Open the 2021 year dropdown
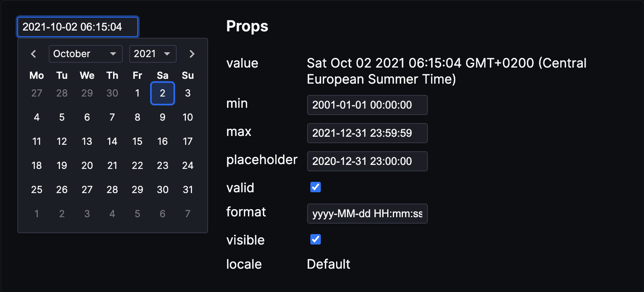Viewport: 644px width, 292px height. [153, 54]
